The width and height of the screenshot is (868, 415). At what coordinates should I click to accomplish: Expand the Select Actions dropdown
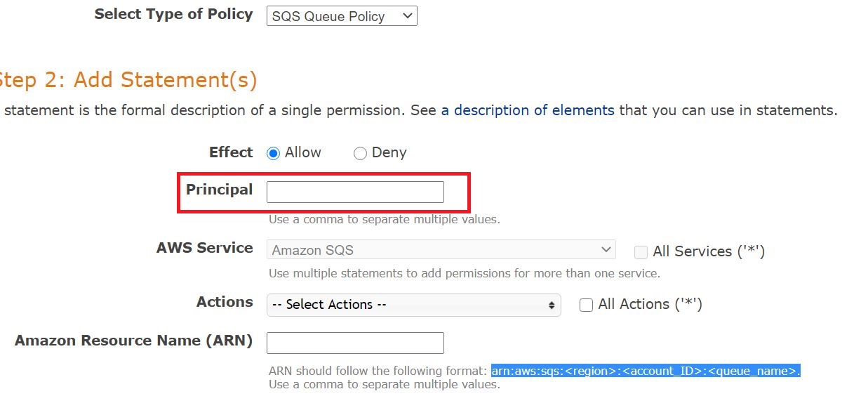click(x=413, y=305)
